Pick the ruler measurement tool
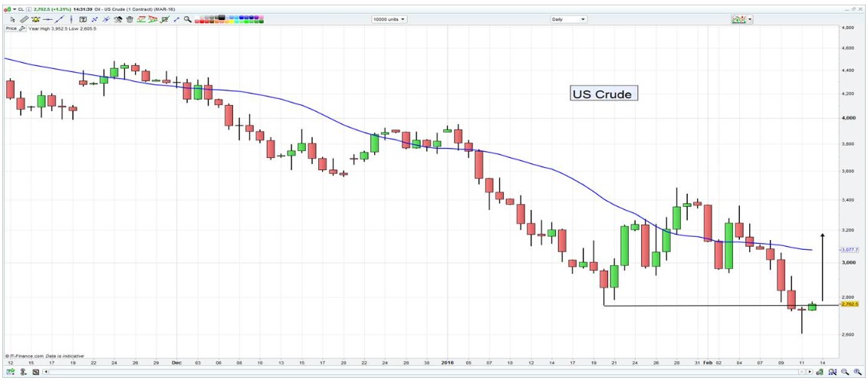 25,19
